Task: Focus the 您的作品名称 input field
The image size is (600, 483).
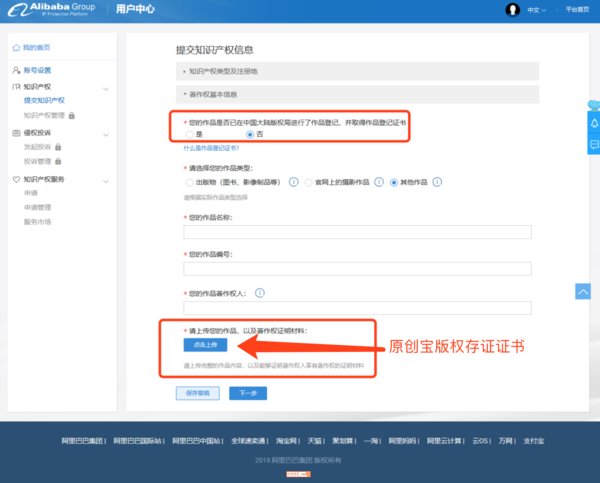Action: pyautogui.click(x=357, y=232)
